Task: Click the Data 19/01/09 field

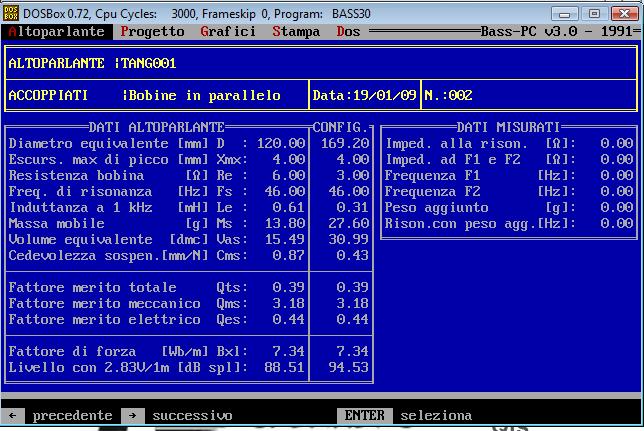Action: point(365,95)
